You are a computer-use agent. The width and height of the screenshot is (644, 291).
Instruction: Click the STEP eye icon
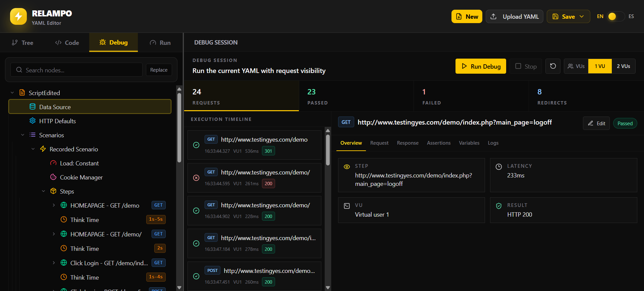tap(347, 166)
